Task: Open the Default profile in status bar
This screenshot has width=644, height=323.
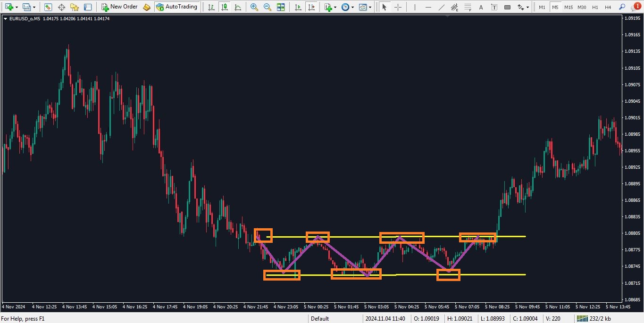Action: point(319,319)
